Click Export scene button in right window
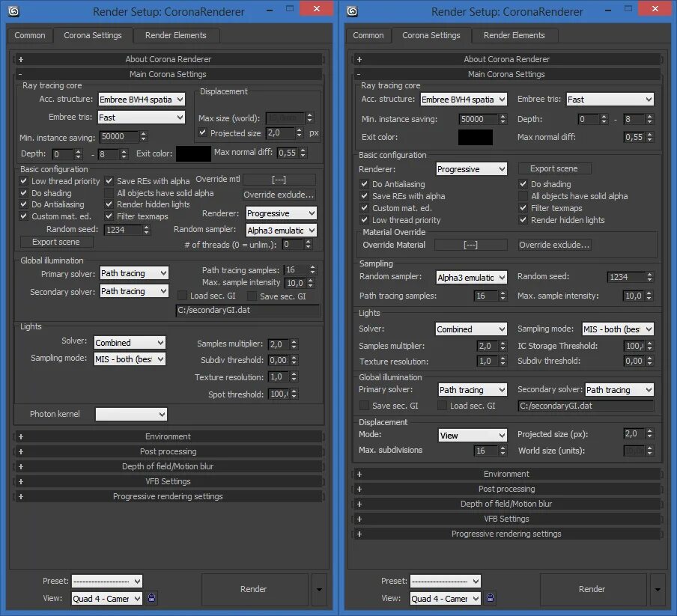The image size is (677, 616). tap(554, 168)
